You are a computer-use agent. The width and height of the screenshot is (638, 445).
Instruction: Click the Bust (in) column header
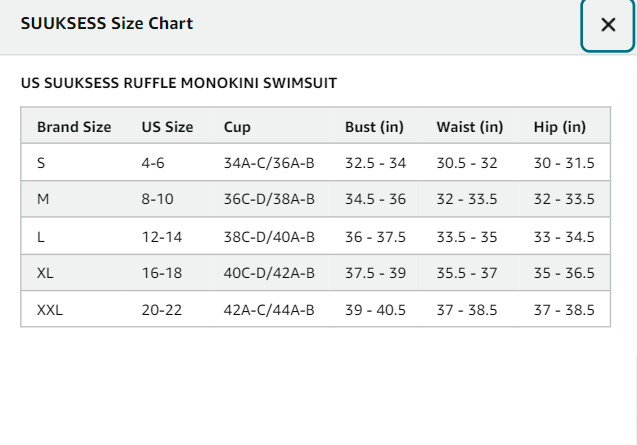tap(374, 127)
